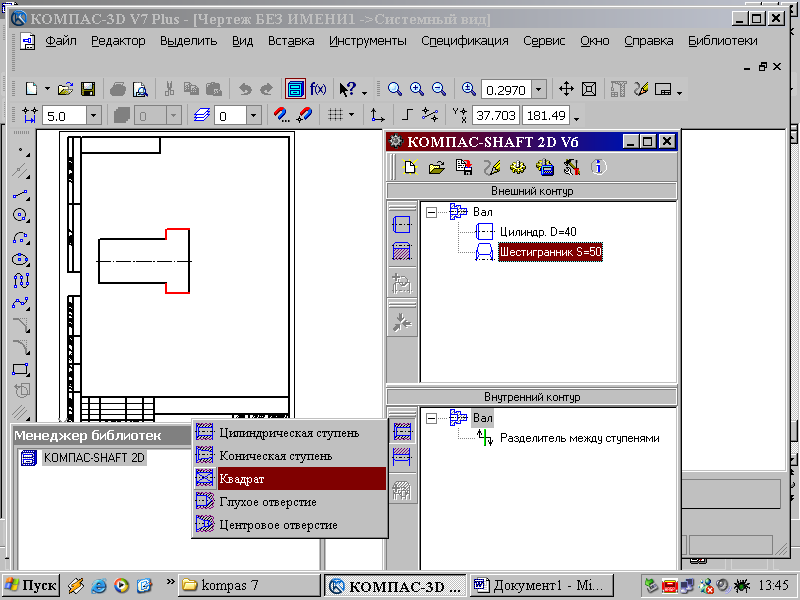Click the print preview icon

(140, 90)
